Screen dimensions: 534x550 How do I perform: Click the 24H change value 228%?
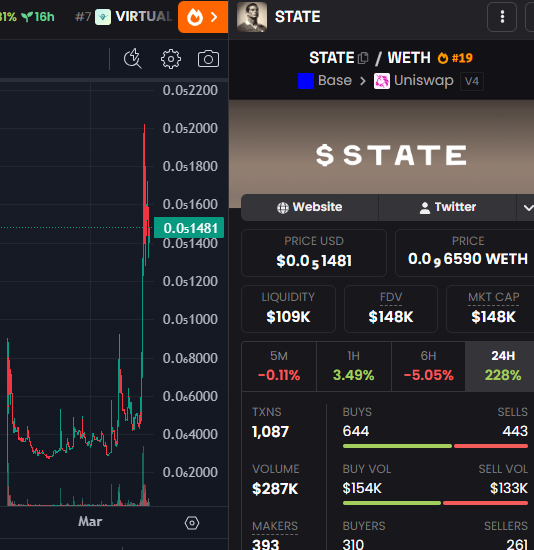(x=503, y=375)
